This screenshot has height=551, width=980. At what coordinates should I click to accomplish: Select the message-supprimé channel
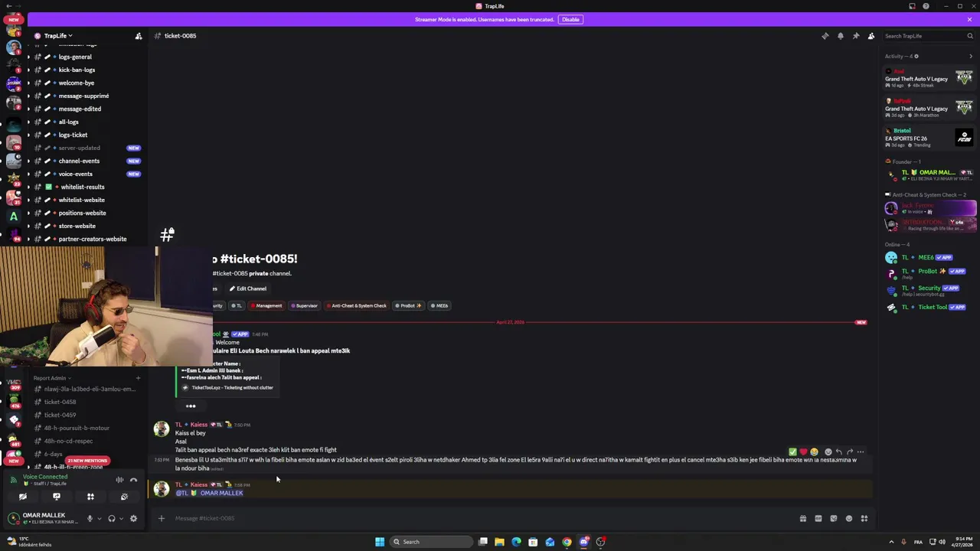tap(84, 96)
